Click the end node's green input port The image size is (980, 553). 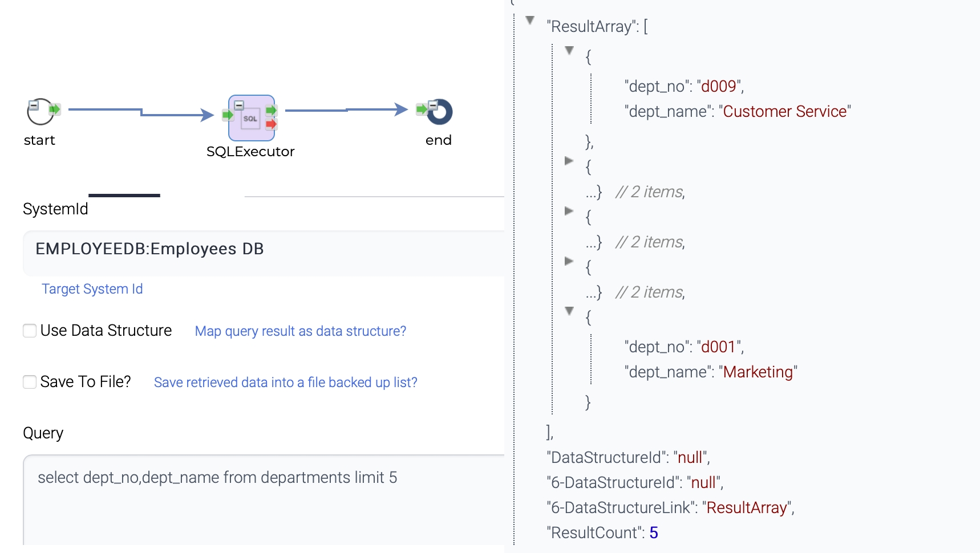pos(422,109)
